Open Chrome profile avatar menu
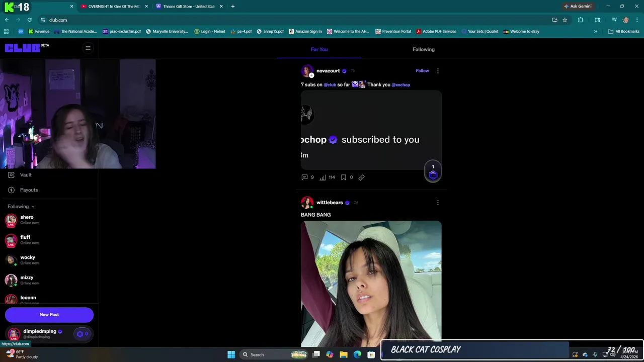Viewport: 644px width, 362px height. 626,20
